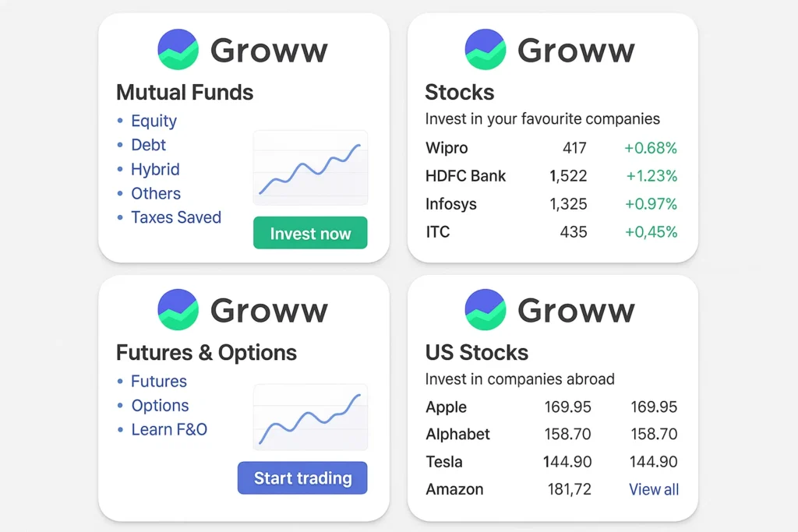
Task: Expand the Others category
Action: point(156,194)
